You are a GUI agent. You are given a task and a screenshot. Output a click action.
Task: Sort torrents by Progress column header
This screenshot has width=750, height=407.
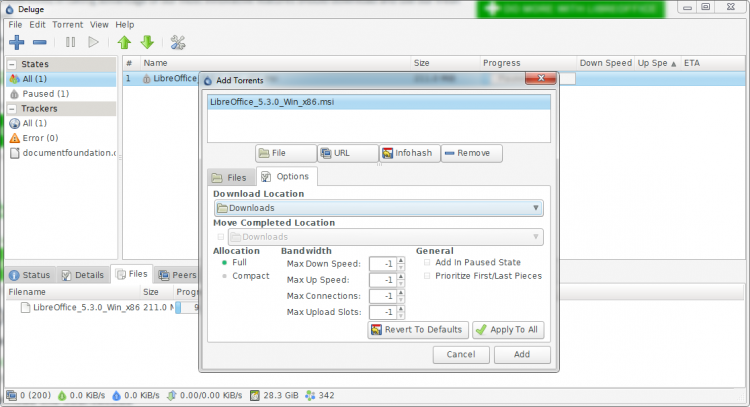(x=528, y=63)
